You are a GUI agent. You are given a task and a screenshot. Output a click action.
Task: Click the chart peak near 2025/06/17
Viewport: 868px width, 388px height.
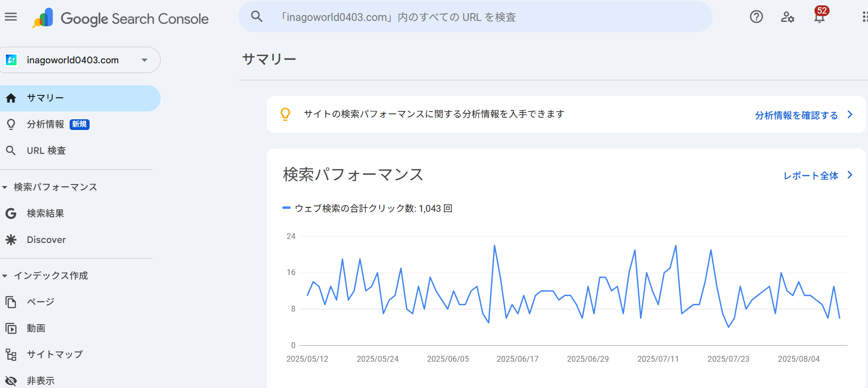tap(495, 246)
